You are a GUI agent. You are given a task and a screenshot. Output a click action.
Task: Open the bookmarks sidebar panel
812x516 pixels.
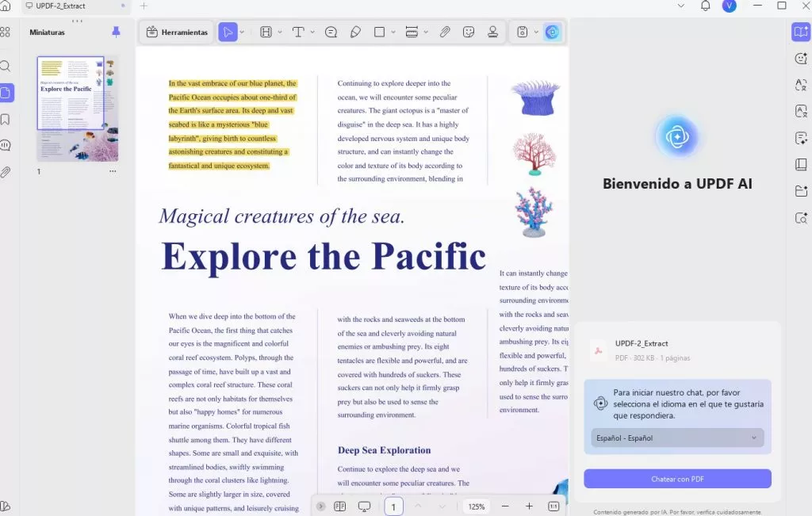click(6, 120)
